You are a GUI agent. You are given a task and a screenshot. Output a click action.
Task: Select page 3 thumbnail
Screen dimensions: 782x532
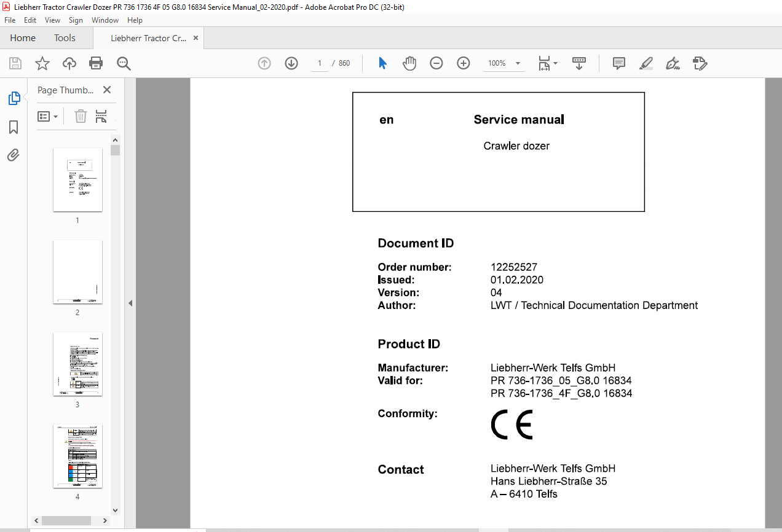77,364
